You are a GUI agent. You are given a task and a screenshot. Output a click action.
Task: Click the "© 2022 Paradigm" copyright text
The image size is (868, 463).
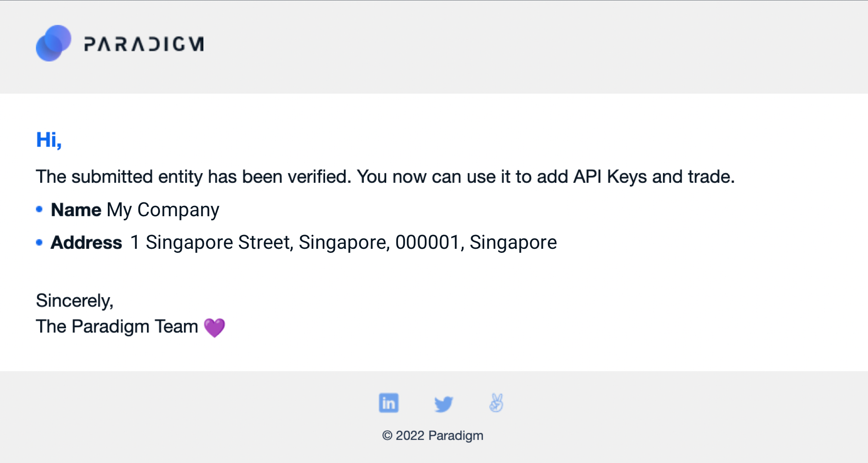click(433, 436)
